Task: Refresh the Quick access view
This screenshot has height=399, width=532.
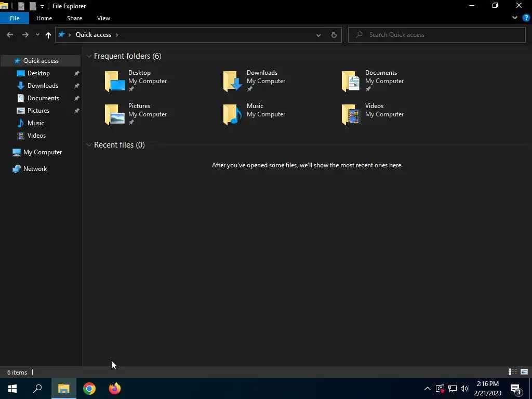Action: tap(334, 35)
